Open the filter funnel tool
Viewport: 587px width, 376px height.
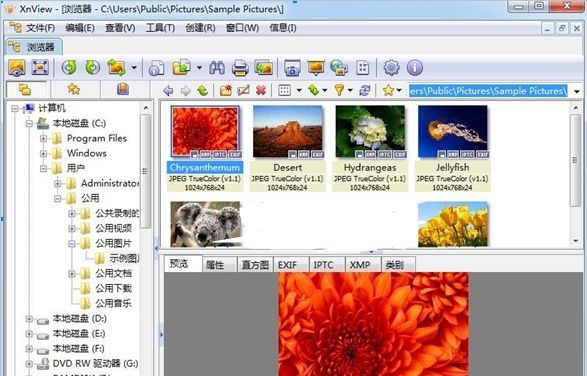pos(339,90)
